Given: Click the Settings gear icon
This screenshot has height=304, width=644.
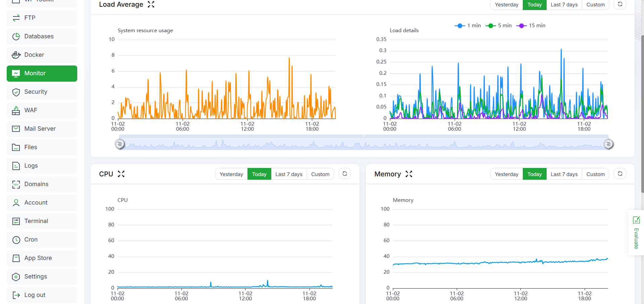Looking at the screenshot, I should click(16, 276).
